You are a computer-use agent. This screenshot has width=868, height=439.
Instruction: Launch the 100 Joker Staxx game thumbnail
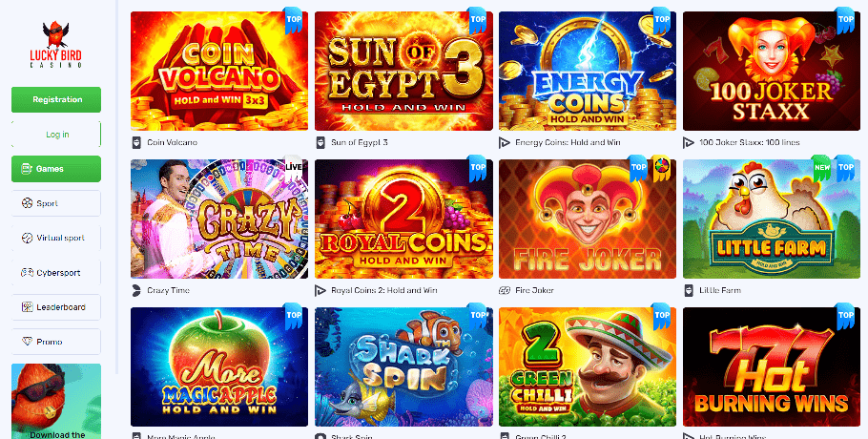point(771,71)
